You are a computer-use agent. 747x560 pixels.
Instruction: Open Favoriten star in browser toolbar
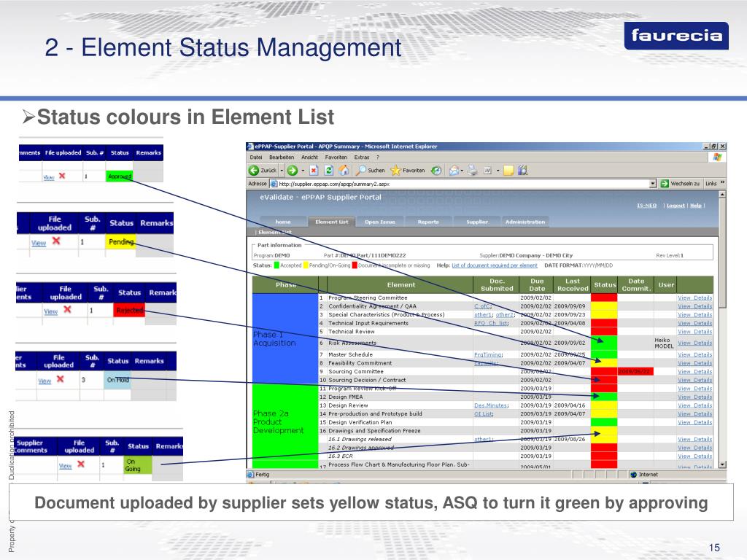[x=407, y=170]
